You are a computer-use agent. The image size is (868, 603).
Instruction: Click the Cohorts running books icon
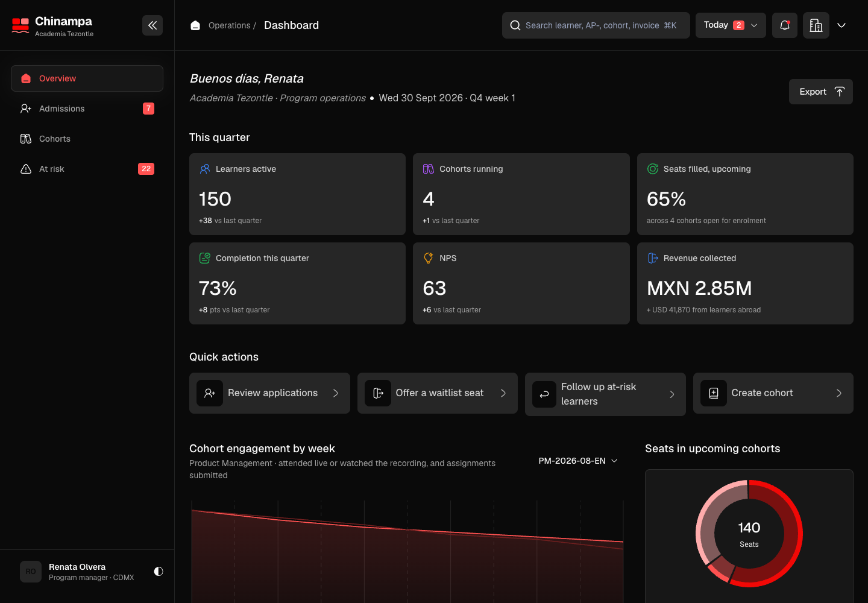429,169
